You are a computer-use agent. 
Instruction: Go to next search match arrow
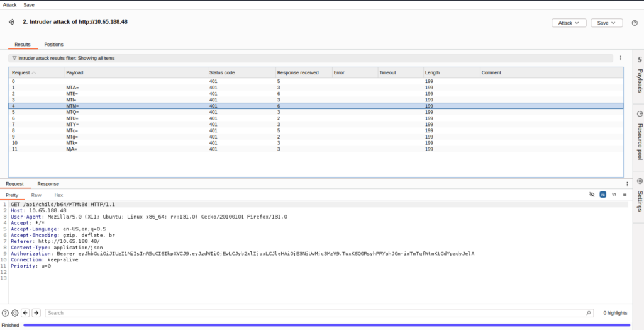(x=36, y=312)
